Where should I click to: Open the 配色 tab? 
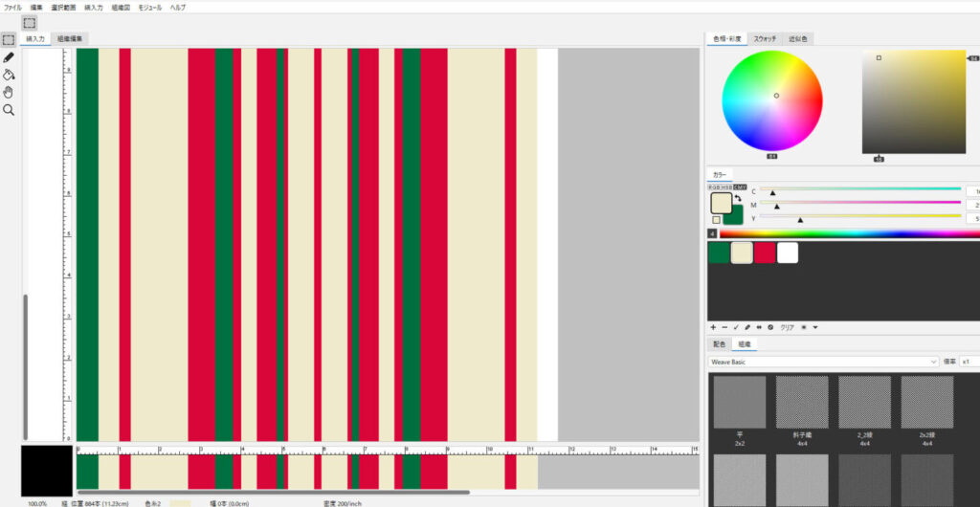click(x=719, y=343)
